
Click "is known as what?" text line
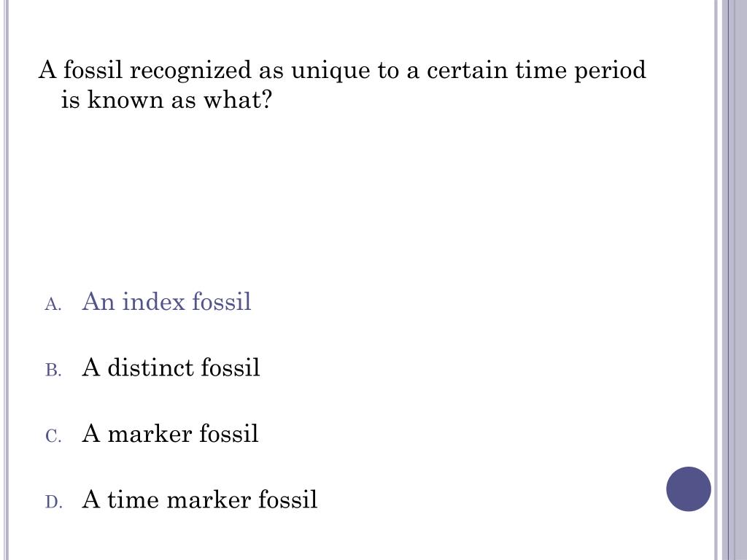pyautogui.click(x=166, y=100)
